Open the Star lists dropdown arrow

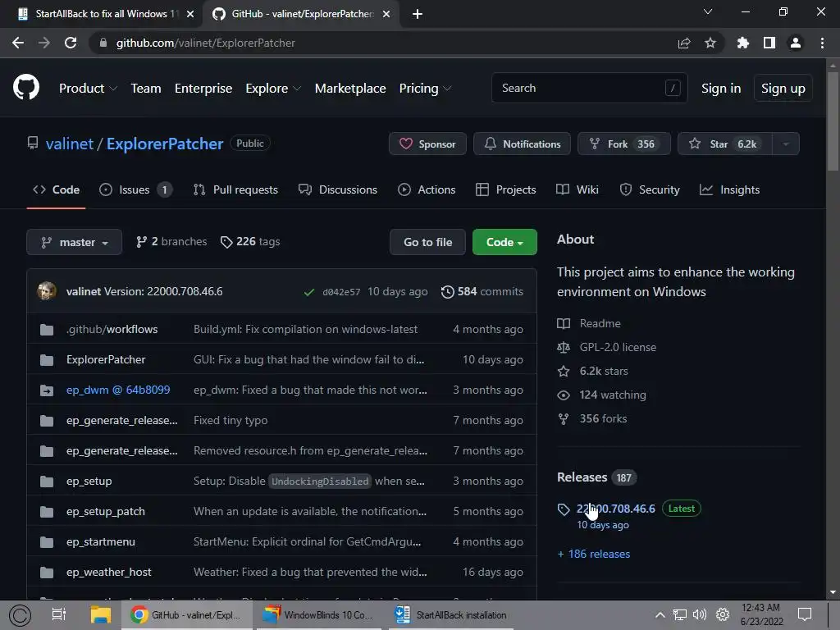pyautogui.click(x=786, y=144)
